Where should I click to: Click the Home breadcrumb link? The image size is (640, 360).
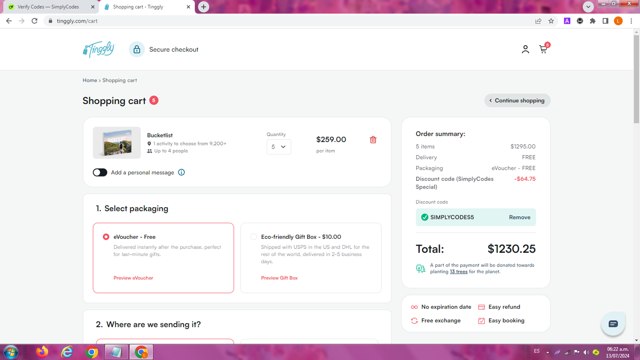click(x=89, y=80)
